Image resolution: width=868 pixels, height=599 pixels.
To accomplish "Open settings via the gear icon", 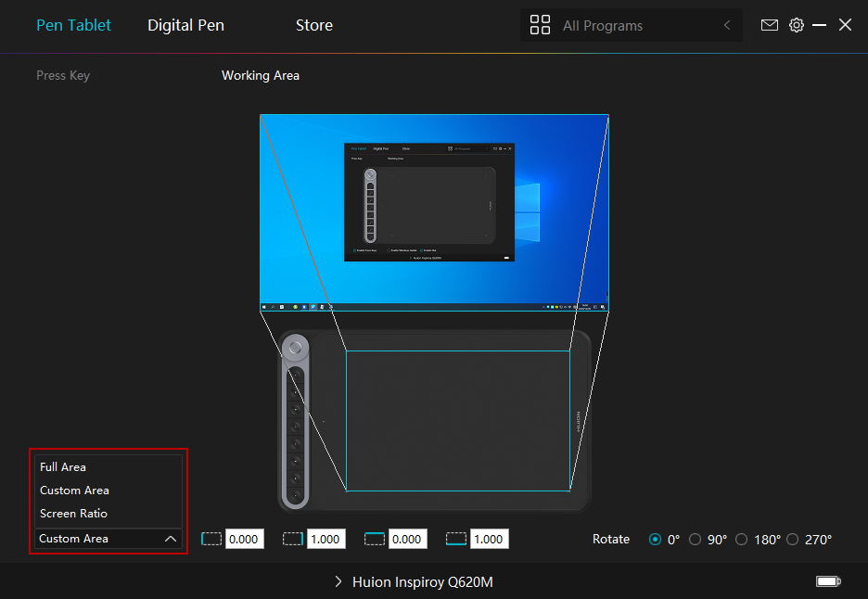I will pyautogui.click(x=796, y=25).
